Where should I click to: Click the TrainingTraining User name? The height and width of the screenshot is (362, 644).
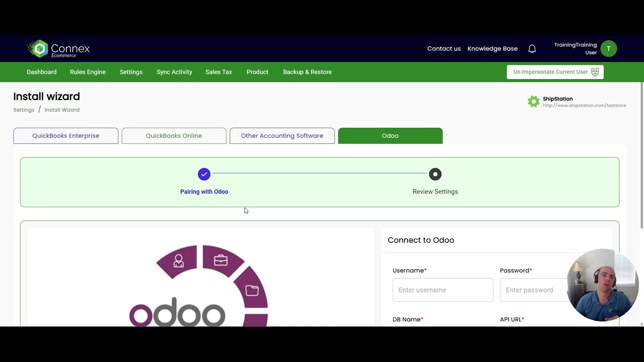click(576, 49)
